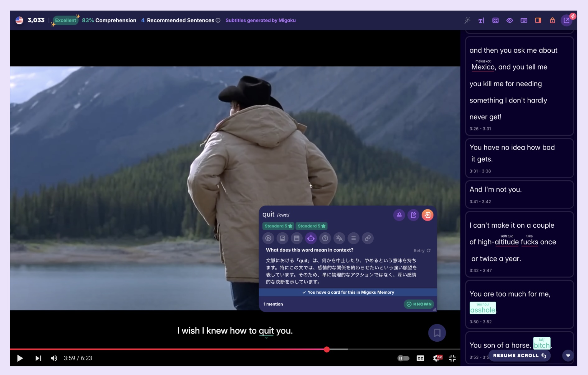Toggle YouTube closed captions button

tap(420, 358)
